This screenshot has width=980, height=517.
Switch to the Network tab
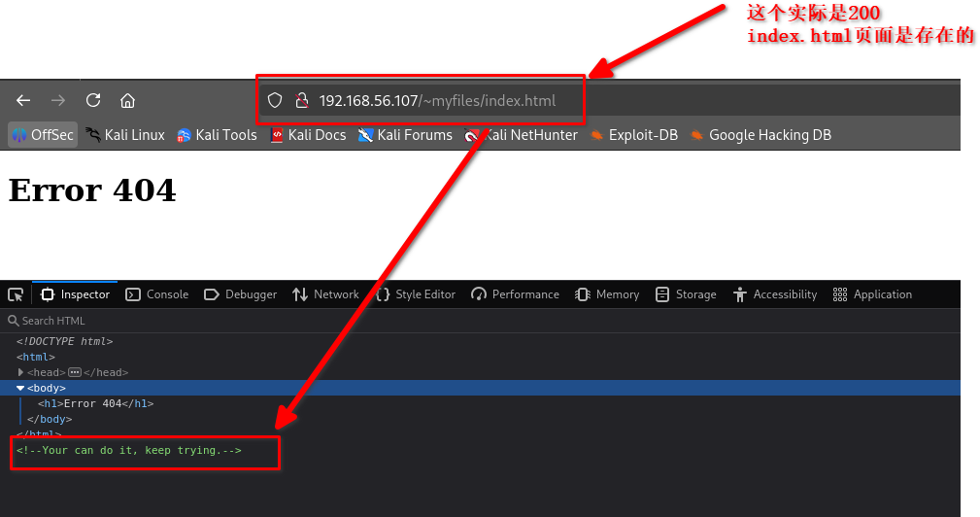(326, 294)
